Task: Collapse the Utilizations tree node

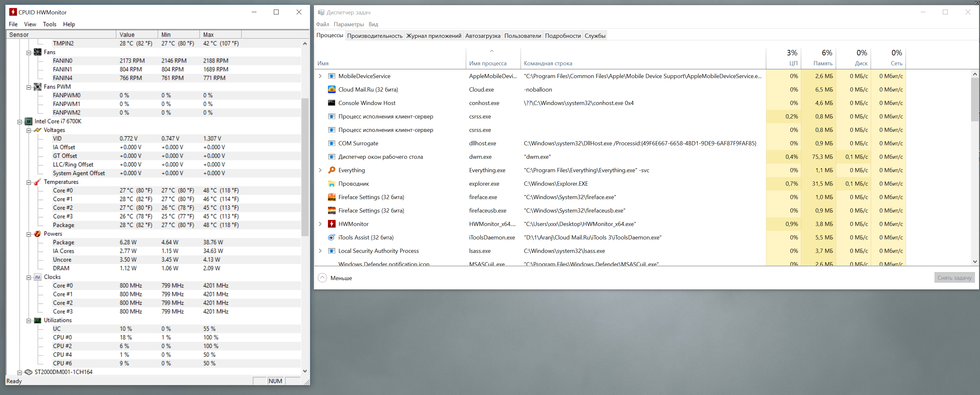Action: point(29,321)
